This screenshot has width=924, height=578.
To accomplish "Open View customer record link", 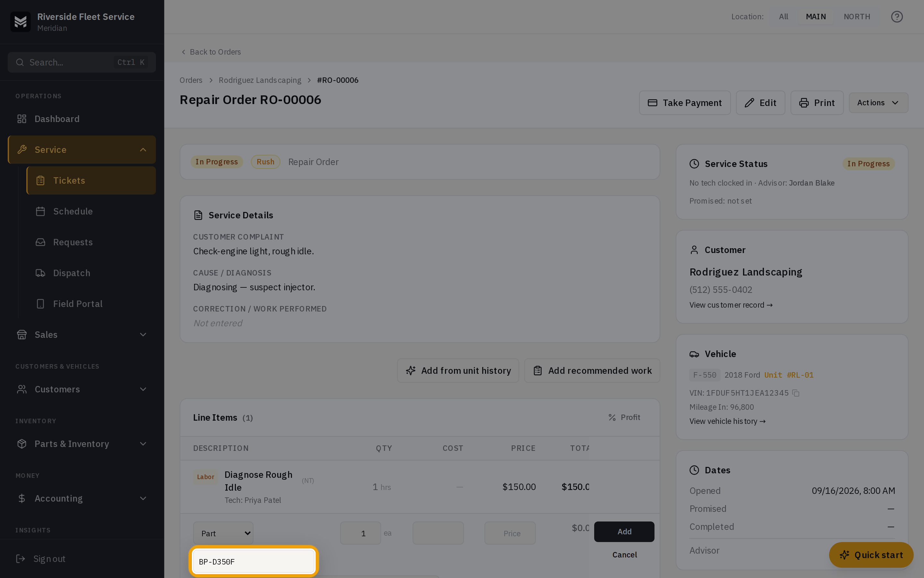I will pyautogui.click(x=731, y=305).
